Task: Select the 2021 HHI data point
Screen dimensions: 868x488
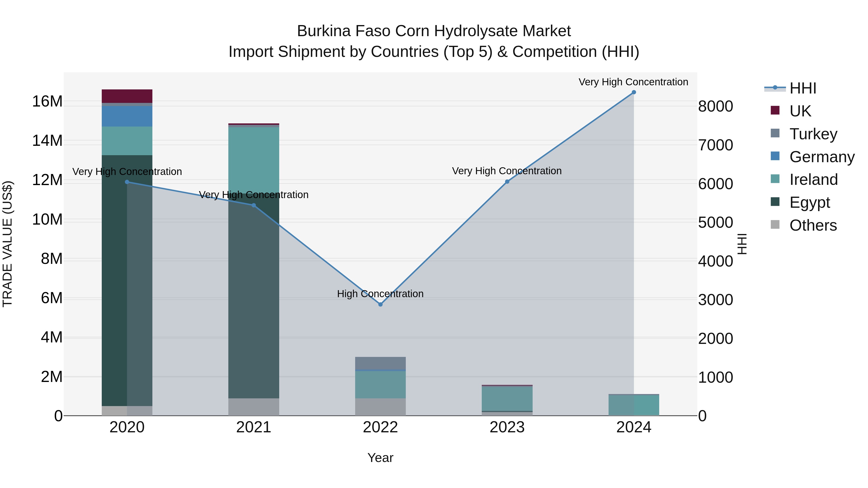Action: [x=254, y=205]
